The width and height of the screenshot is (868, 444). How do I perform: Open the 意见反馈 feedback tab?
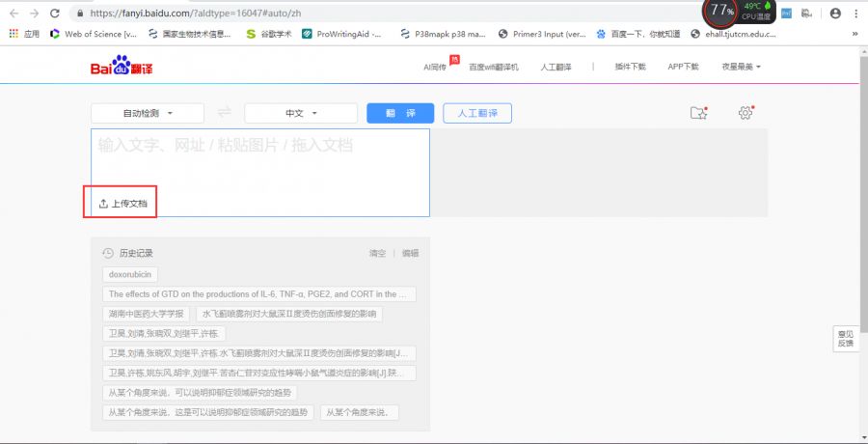click(846, 339)
